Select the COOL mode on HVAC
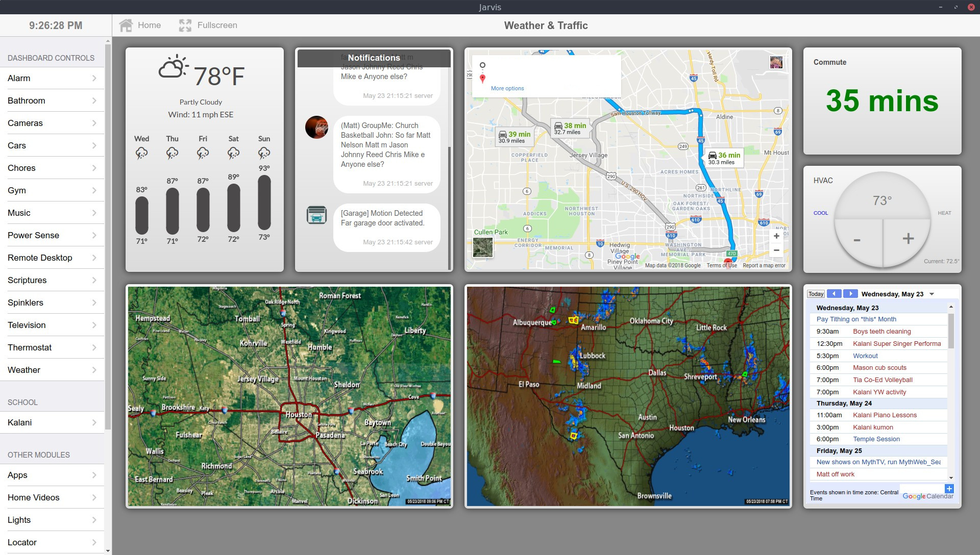 point(821,213)
